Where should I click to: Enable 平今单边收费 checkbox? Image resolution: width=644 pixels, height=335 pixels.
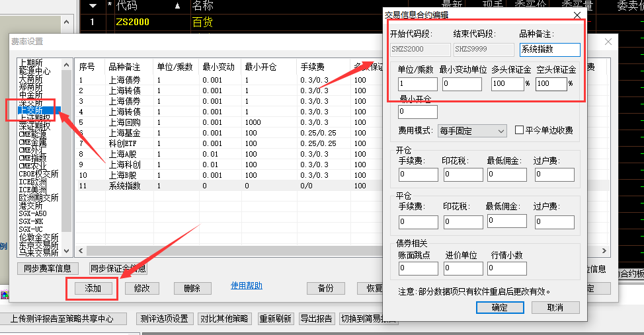coord(519,130)
